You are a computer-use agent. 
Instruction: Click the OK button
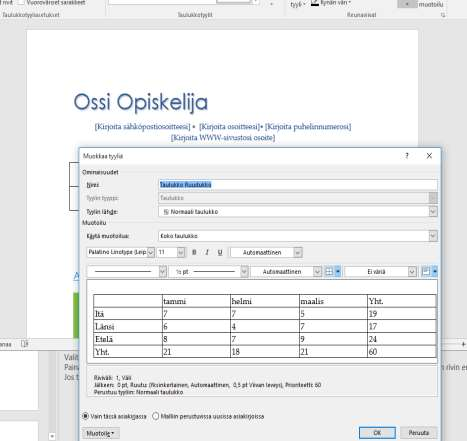click(x=377, y=433)
